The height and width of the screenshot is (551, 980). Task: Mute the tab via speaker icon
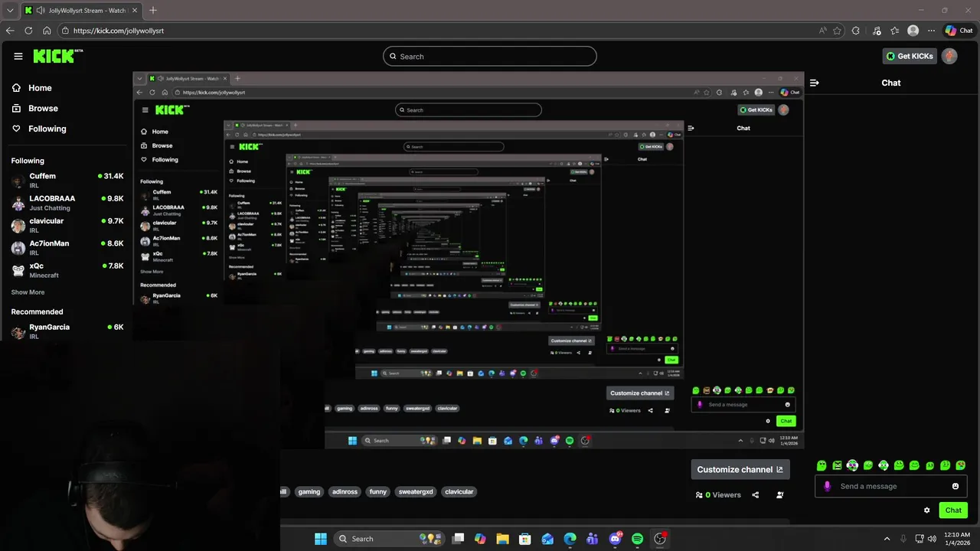click(x=40, y=11)
